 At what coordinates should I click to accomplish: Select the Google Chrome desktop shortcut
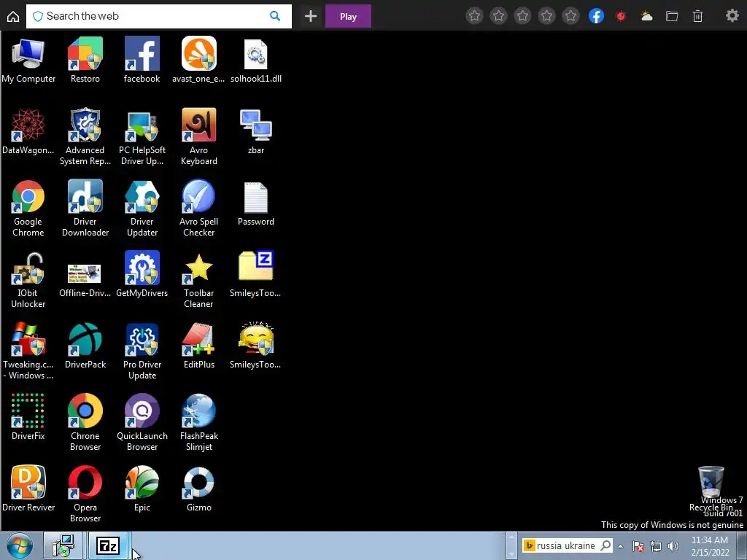28,196
